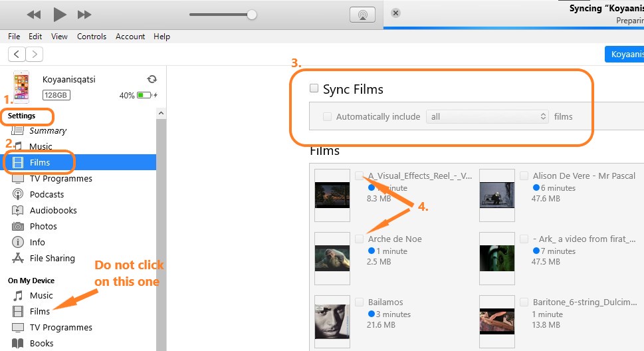Screen dimensions: 644x351
Task: Open the 'all' films dropdown
Action: click(488, 117)
